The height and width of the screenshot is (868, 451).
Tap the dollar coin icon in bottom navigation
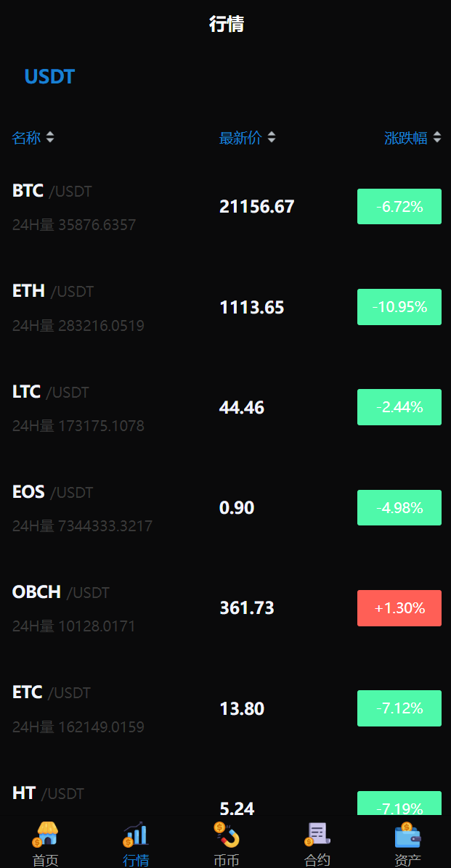pyautogui.click(x=225, y=835)
